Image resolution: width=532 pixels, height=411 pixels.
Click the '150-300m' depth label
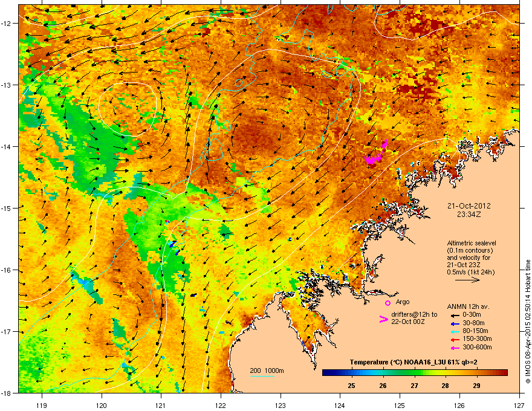[x=477, y=338]
